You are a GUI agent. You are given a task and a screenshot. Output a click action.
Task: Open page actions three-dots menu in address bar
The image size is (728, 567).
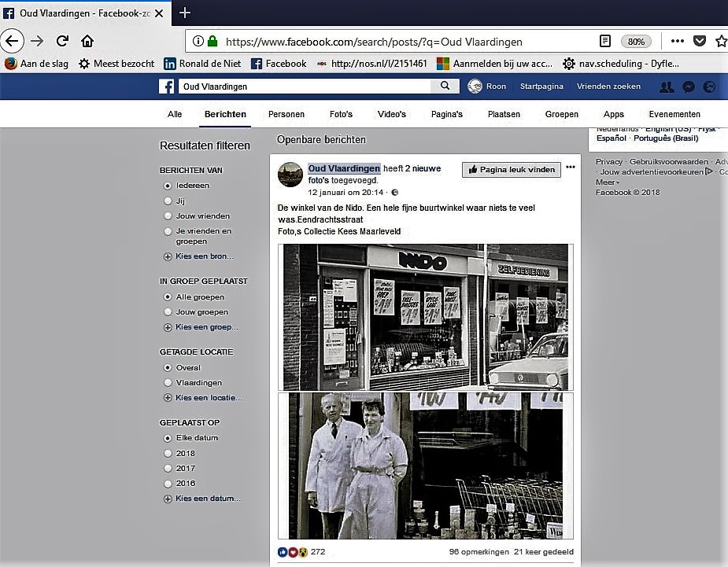pos(678,42)
